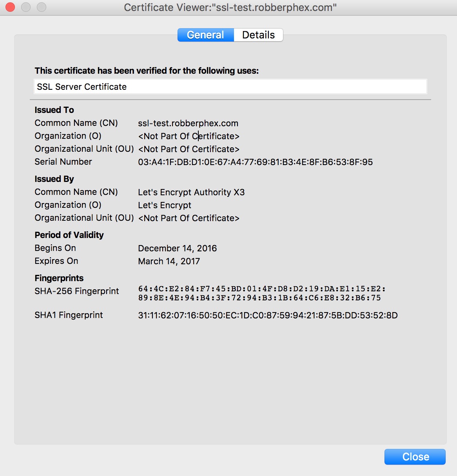Click the December 14, 2016 begin date
The height and width of the screenshot is (476, 457).
177,248
